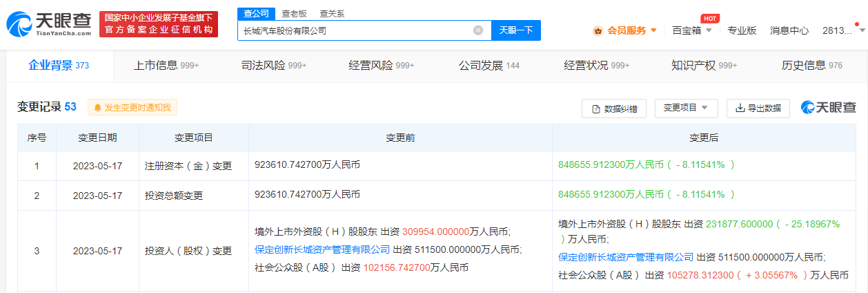Click the 导出数据 button

click(x=758, y=108)
